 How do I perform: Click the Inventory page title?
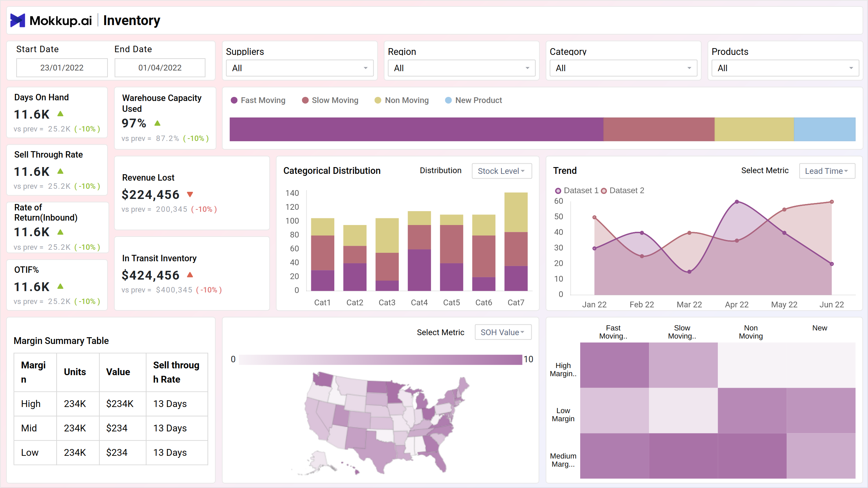point(132,21)
